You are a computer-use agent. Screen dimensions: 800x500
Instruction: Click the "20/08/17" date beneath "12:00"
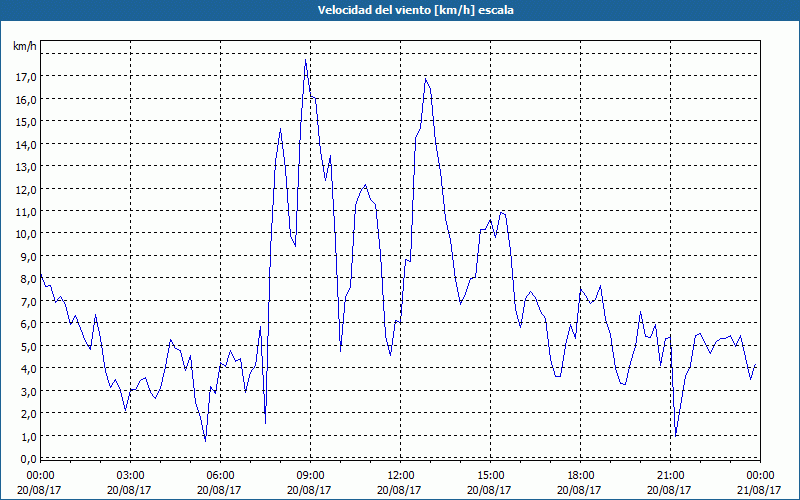[401, 490]
